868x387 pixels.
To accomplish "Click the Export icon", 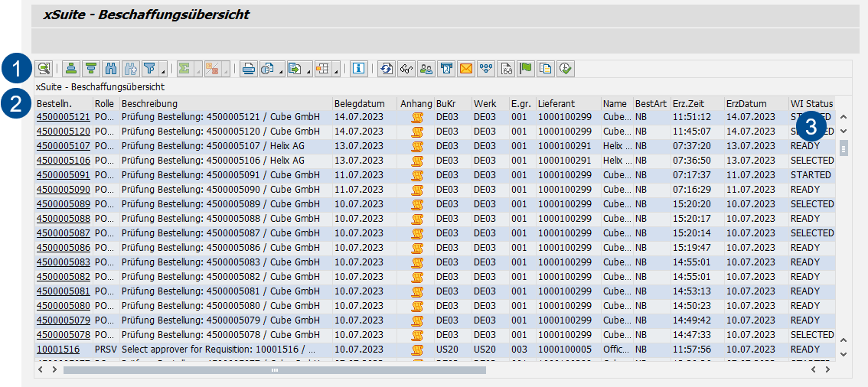I will click(x=295, y=69).
